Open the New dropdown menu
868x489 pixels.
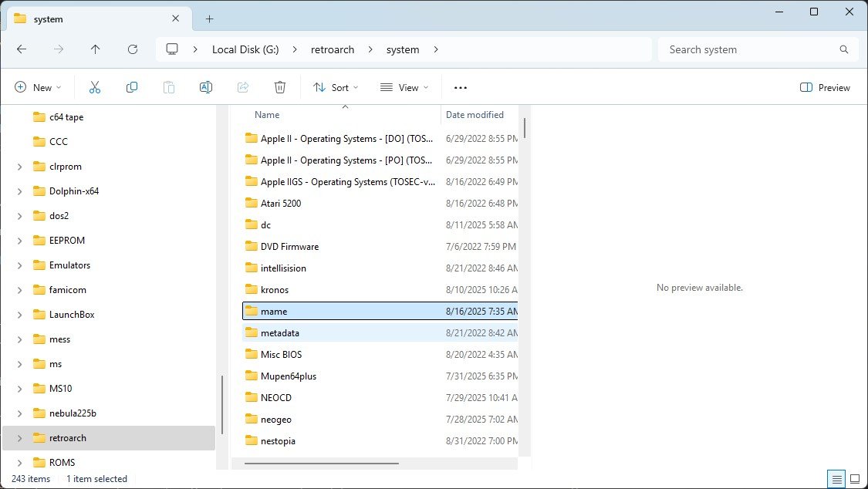pyautogui.click(x=38, y=87)
